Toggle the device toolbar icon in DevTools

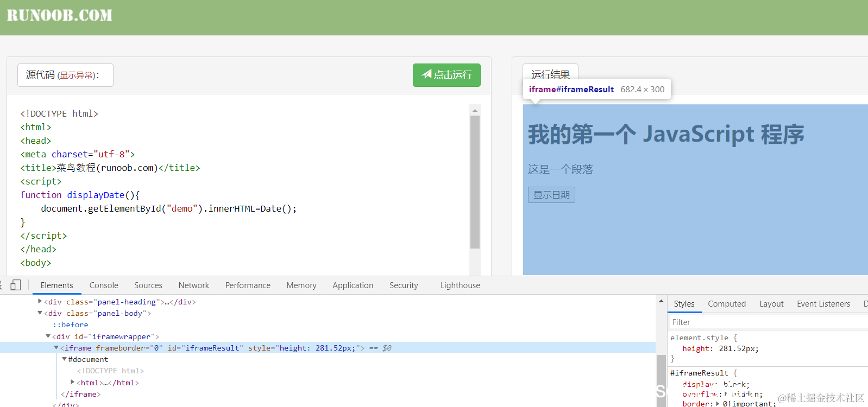point(16,285)
